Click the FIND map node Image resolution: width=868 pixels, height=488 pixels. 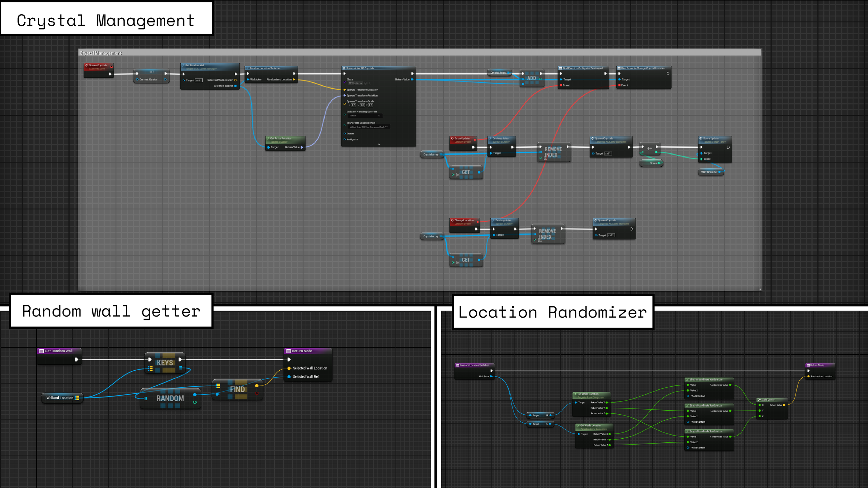click(237, 389)
